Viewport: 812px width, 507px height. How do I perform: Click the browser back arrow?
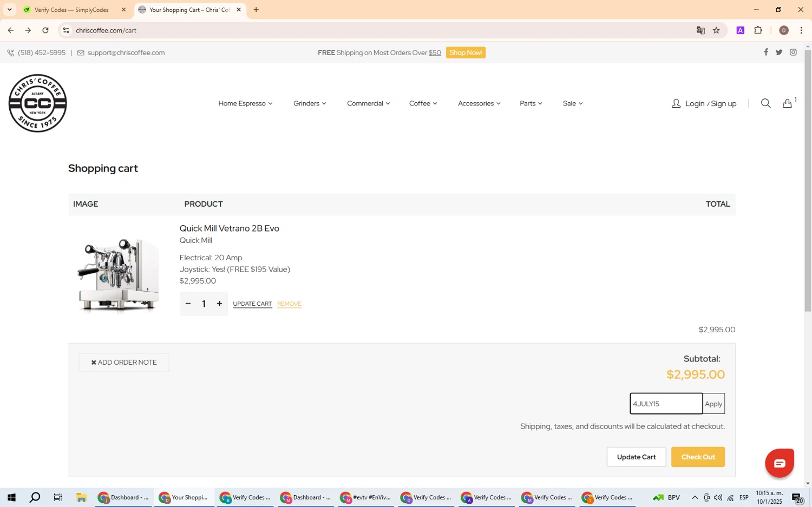(10, 30)
